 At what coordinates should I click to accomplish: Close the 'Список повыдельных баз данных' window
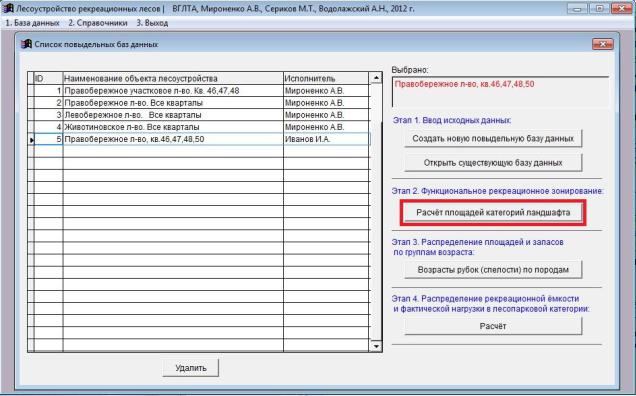(602, 44)
